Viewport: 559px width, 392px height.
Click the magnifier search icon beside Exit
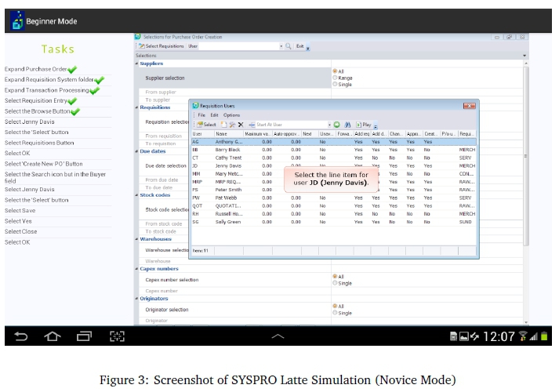[x=288, y=46]
